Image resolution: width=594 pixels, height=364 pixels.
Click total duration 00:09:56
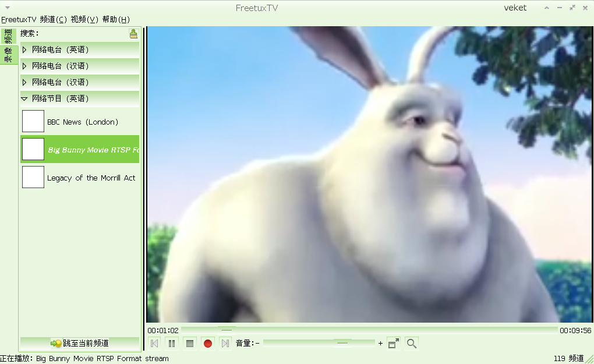575,330
